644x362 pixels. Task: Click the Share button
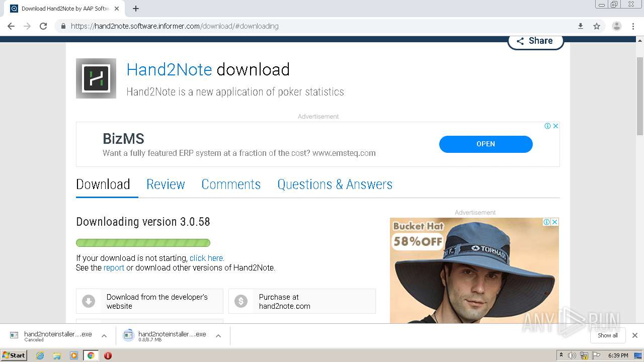coord(535,41)
